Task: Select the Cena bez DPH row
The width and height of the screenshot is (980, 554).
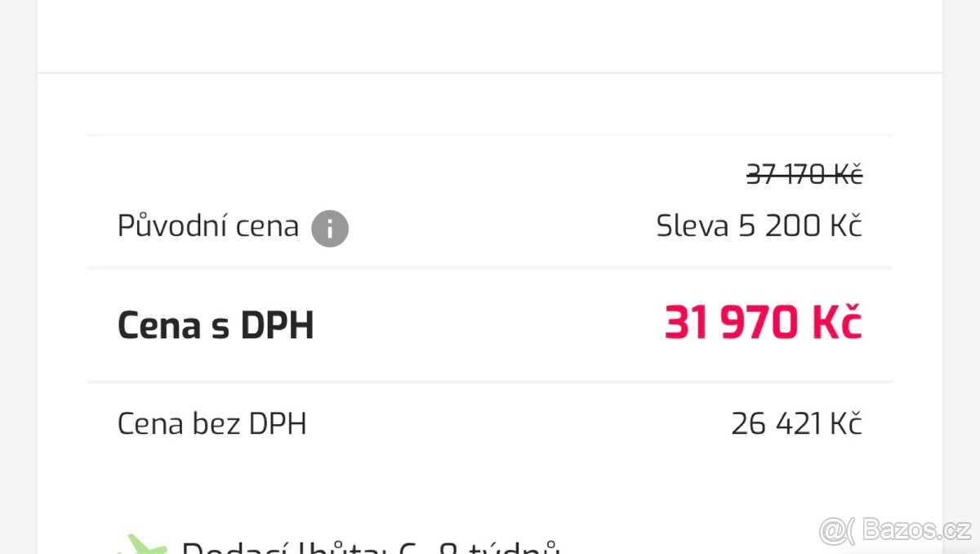Action: [490, 423]
